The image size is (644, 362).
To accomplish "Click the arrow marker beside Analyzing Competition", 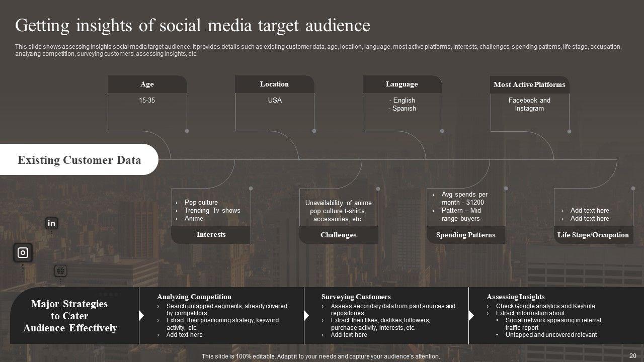I will [141, 316].
